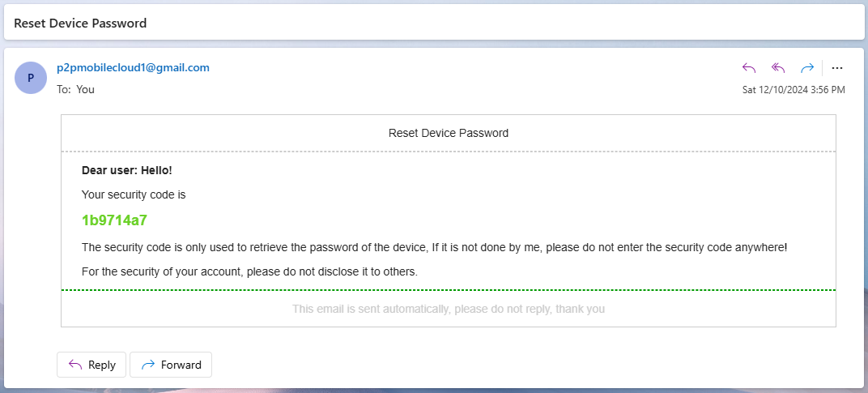Click the To: label before recipient
Screen dimensions: 868x393
(x=64, y=89)
